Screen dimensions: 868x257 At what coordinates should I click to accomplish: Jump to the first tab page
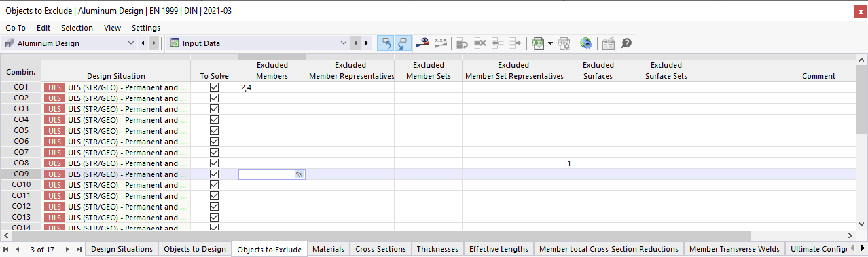coord(6,249)
